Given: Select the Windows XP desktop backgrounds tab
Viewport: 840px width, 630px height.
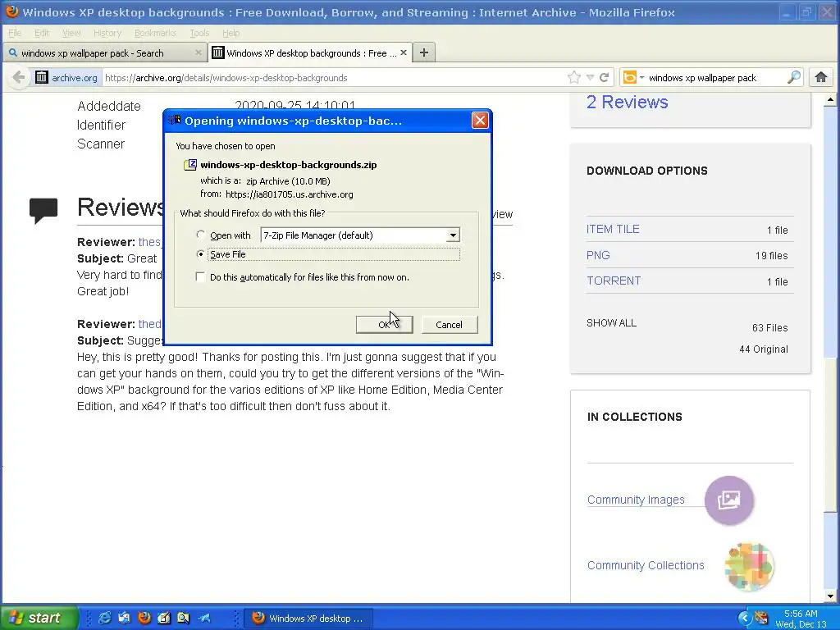Looking at the screenshot, I should pyautogui.click(x=310, y=52).
